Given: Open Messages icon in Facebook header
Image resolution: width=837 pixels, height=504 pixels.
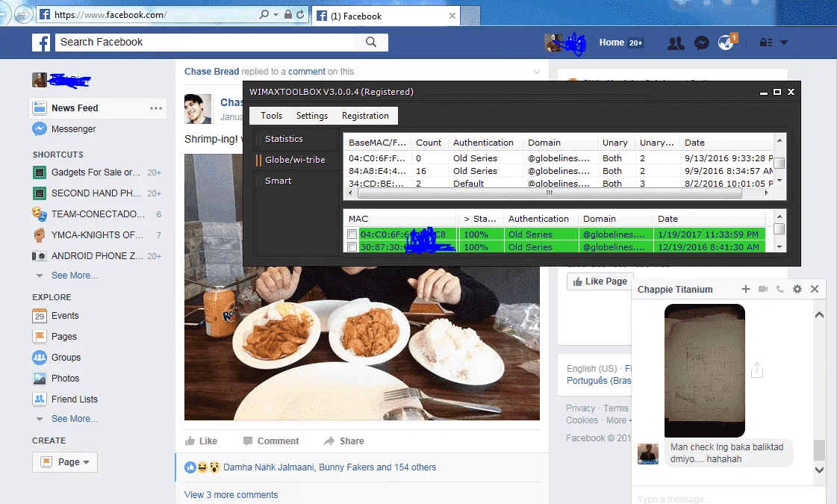Looking at the screenshot, I should (x=701, y=43).
